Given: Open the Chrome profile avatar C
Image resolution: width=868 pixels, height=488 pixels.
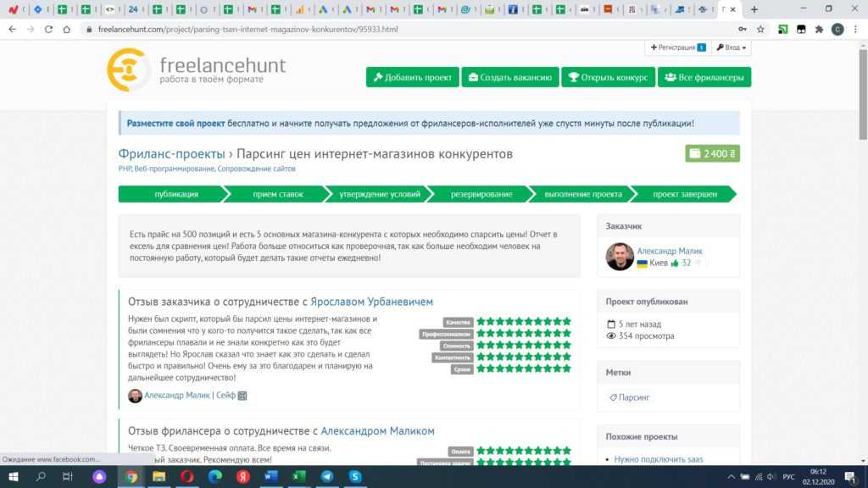Looking at the screenshot, I should pyautogui.click(x=837, y=30).
